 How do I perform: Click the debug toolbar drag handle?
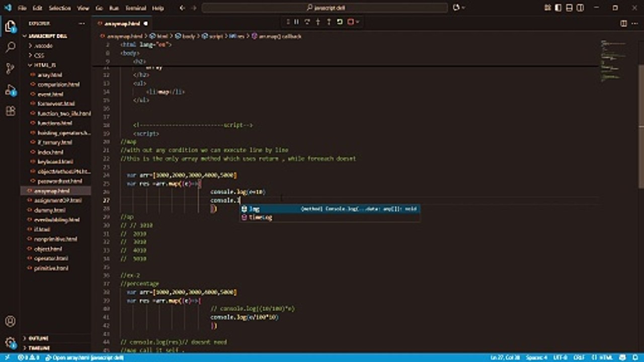point(288,22)
